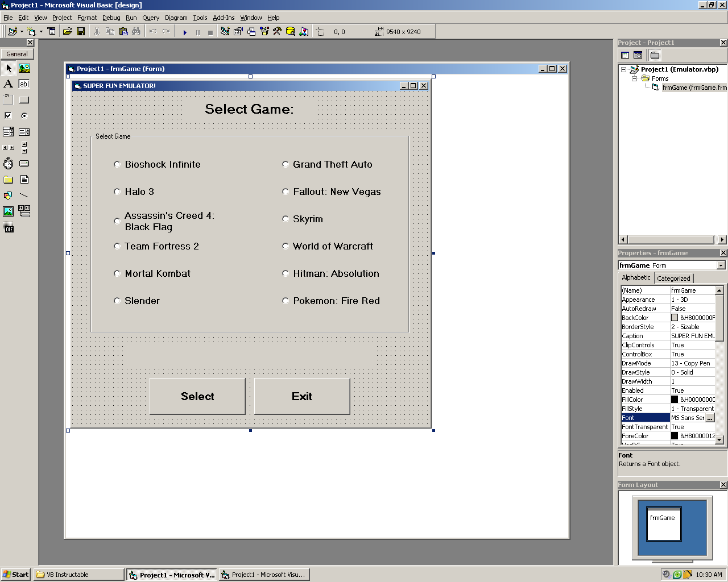Screen dimensions: 728x582
Task: Open the Menu Editor from toolbar
Action: pos(52,32)
